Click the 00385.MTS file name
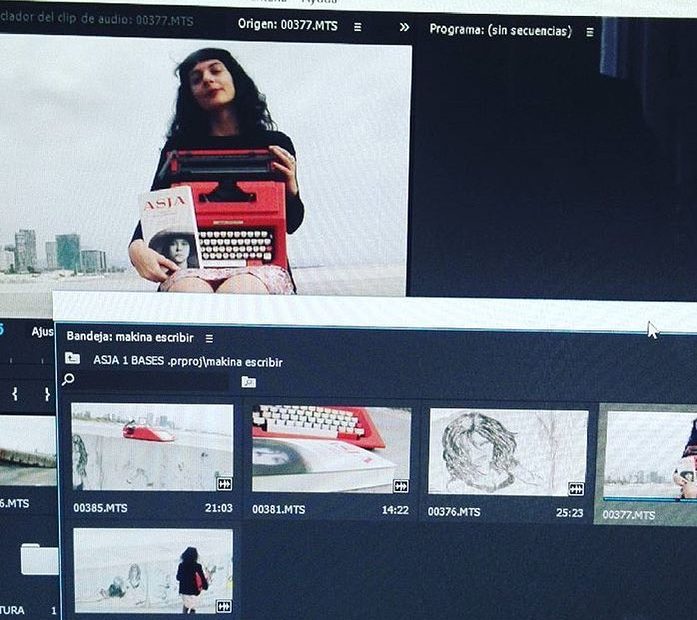The width and height of the screenshot is (697, 620). (x=100, y=508)
